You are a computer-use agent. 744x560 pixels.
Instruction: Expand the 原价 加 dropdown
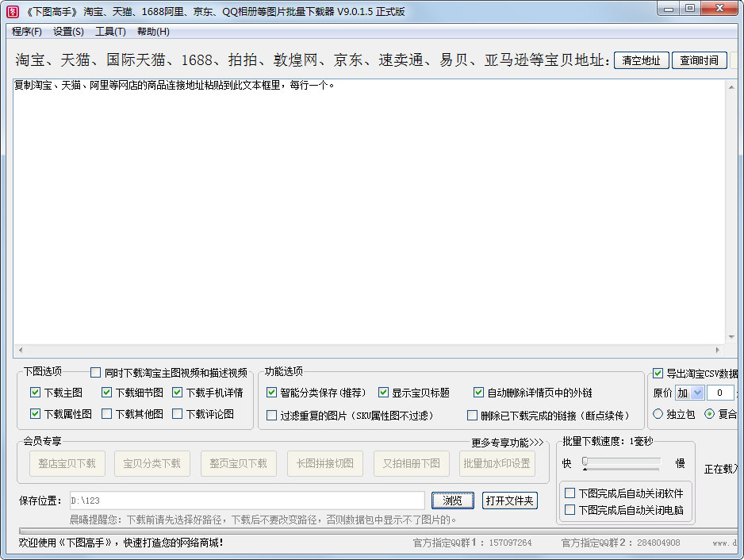coord(697,393)
